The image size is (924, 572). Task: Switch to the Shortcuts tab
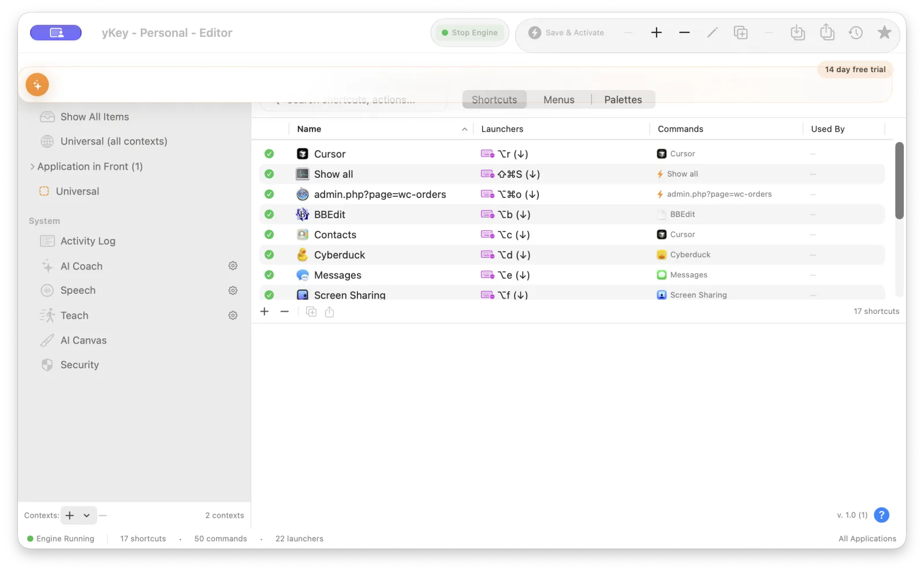click(494, 100)
